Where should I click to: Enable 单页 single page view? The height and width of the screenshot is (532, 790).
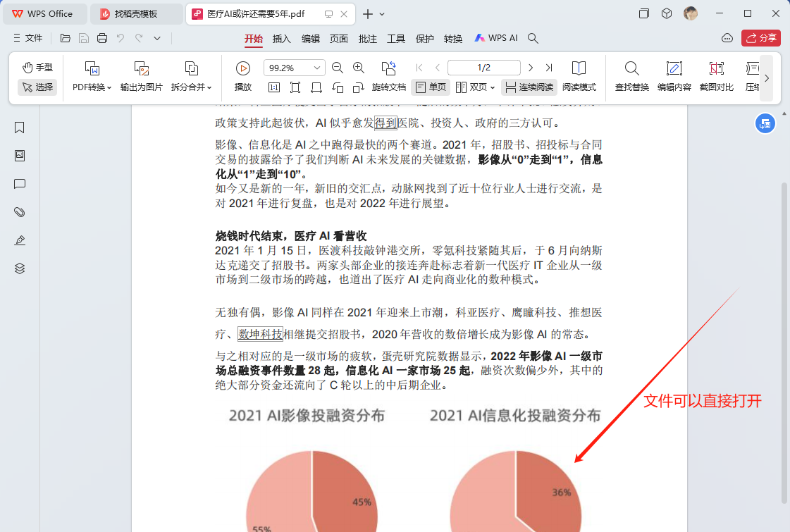431,87
